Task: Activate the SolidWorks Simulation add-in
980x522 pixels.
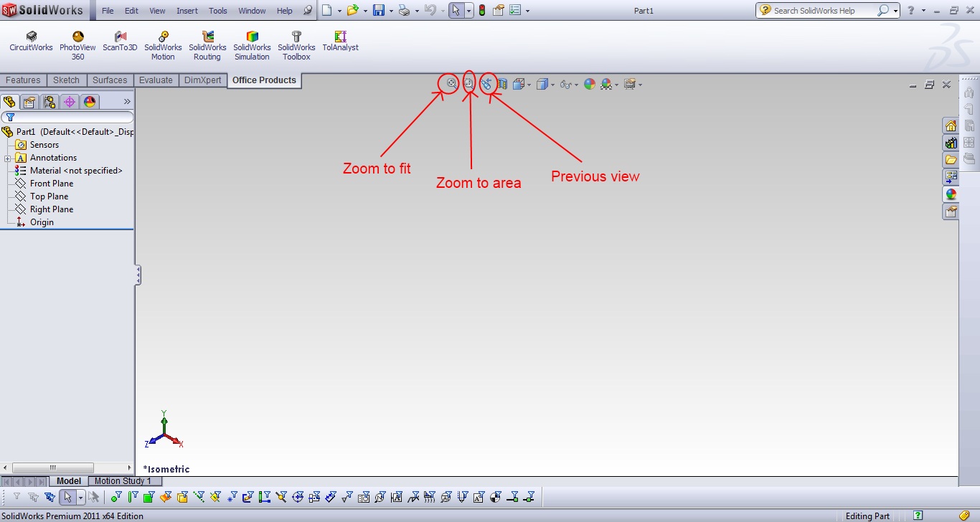Action: click(252, 46)
